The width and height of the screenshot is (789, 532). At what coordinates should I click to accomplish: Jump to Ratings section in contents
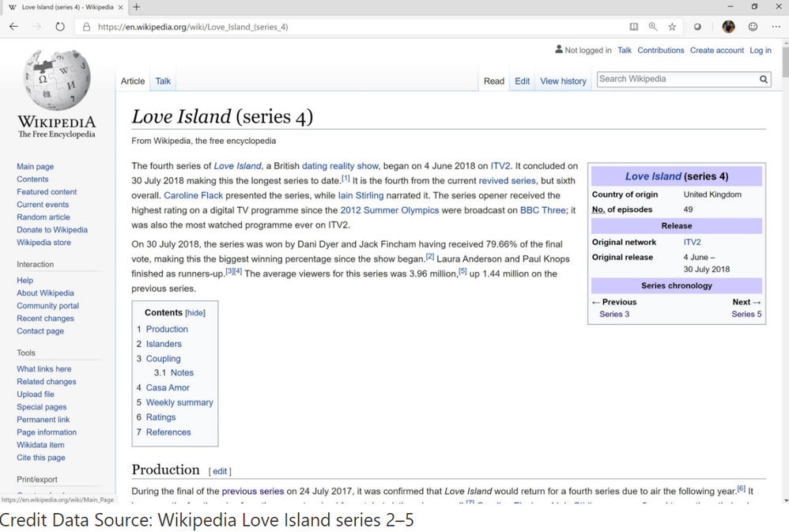pyautogui.click(x=160, y=417)
